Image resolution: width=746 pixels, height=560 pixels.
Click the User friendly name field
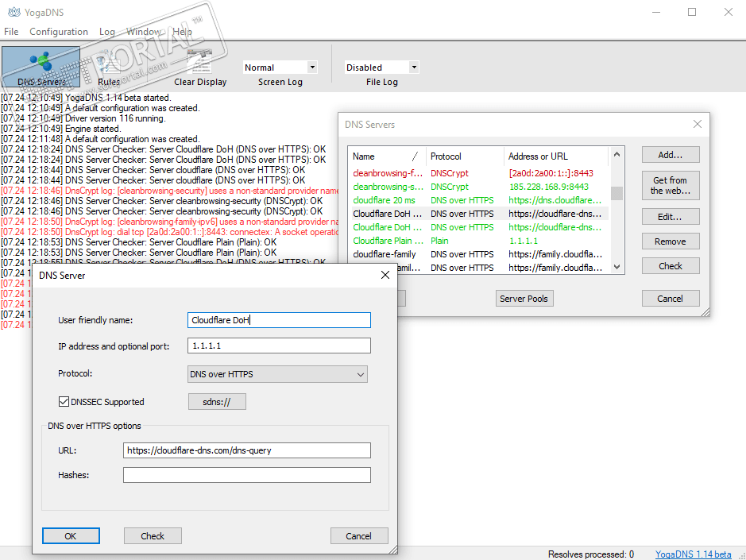tap(280, 320)
